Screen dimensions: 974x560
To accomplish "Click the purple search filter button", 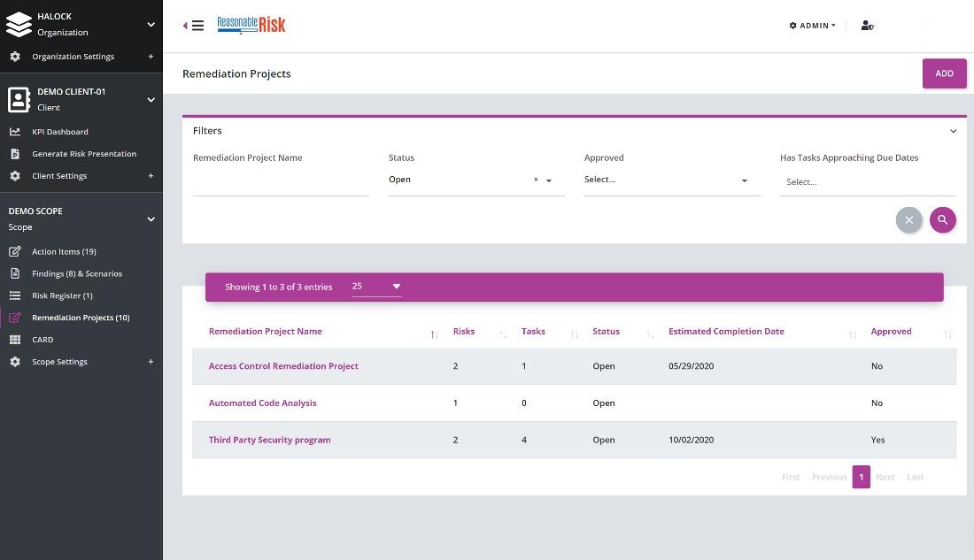I will (942, 219).
